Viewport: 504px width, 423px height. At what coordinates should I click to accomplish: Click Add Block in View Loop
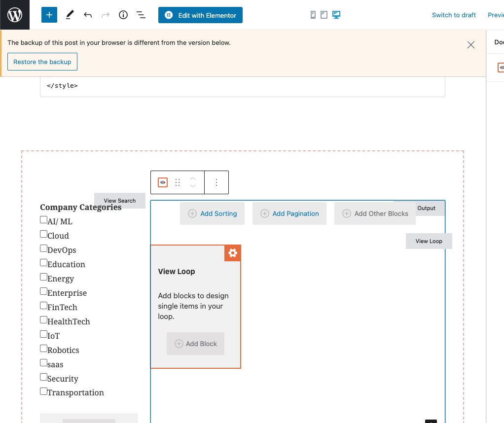[195, 344]
